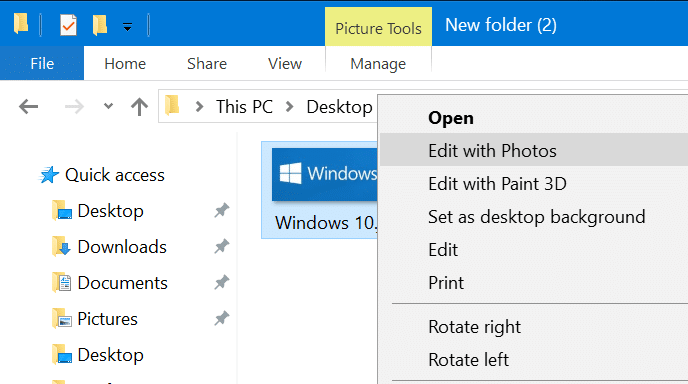Image resolution: width=688 pixels, height=384 pixels.
Task: Expand chevron before This PC breadcrumb
Action: click(x=199, y=107)
